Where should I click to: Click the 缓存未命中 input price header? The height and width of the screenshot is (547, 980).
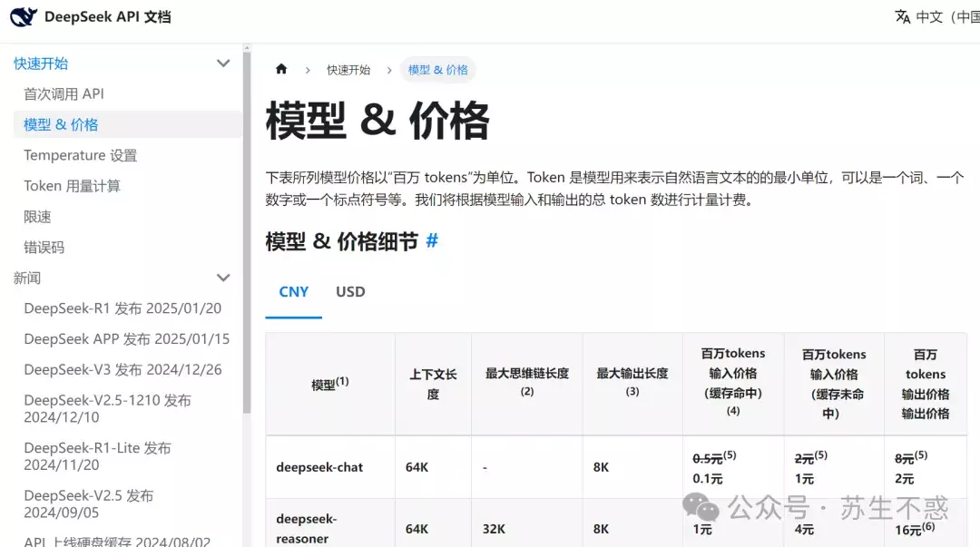pyautogui.click(x=834, y=384)
